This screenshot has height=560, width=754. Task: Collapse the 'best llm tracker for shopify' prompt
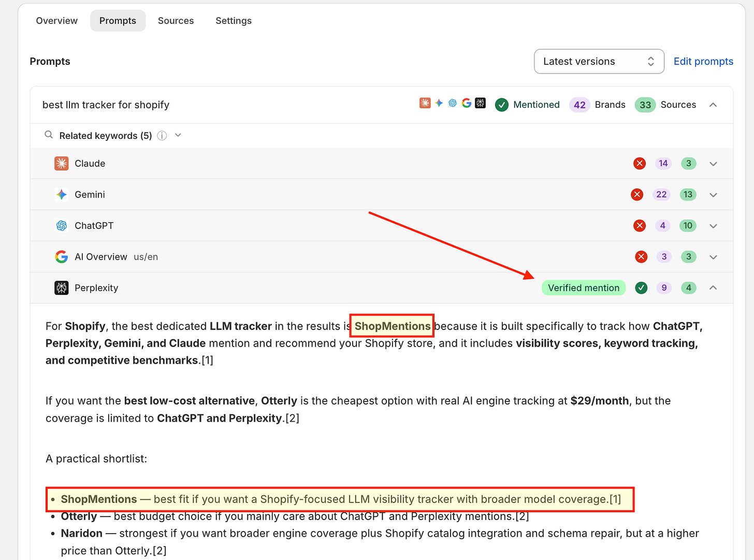click(713, 105)
